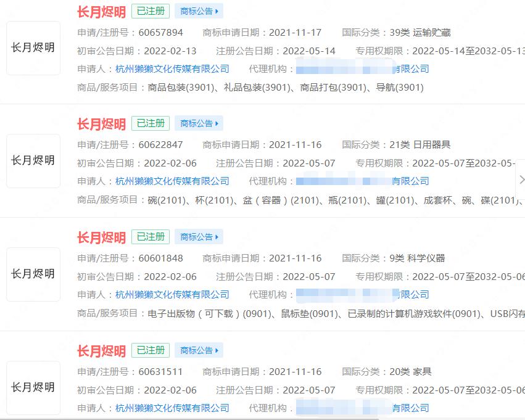Click the 已注册 status tag of entry 60657894
The width and height of the screenshot is (525, 420).
pos(151,11)
